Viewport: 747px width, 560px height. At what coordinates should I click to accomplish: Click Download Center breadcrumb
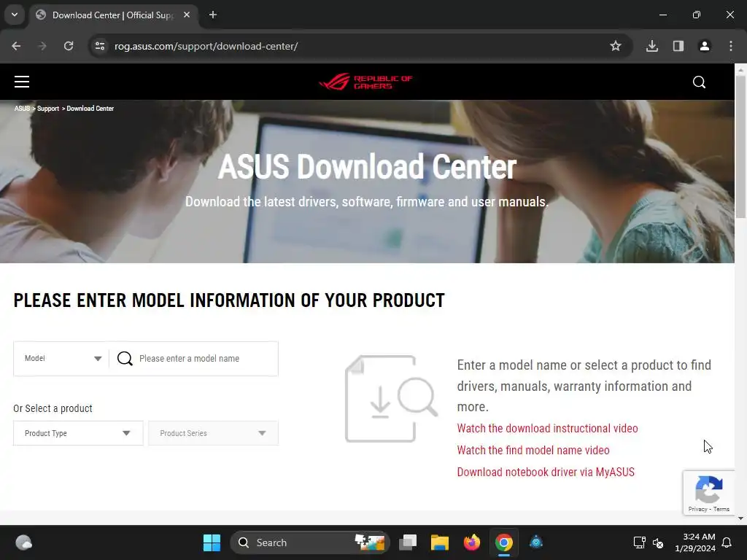pos(90,109)
